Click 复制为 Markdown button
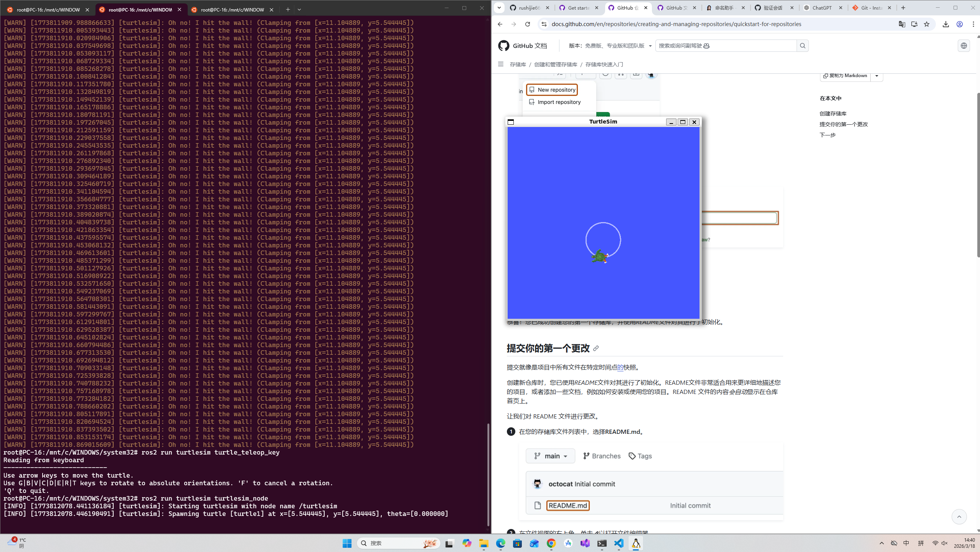The image size is (980, 552). tap(846, 76)
